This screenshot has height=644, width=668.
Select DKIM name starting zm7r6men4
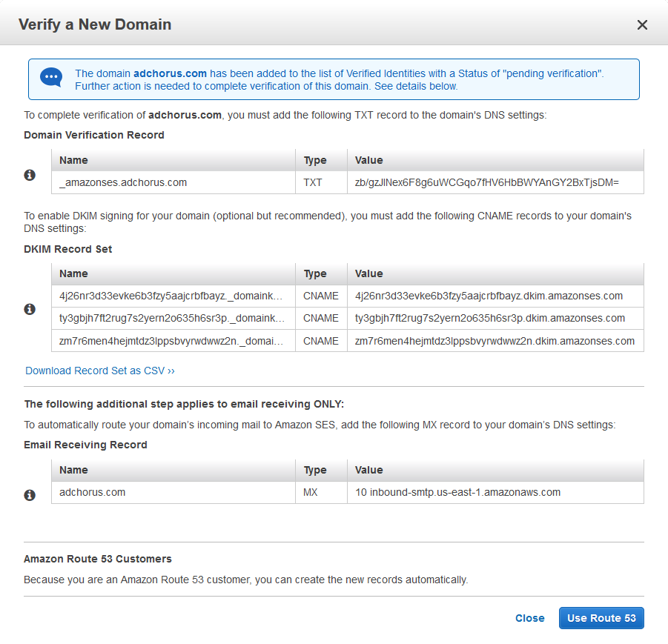pyautogui.click(x=173, y=341)
